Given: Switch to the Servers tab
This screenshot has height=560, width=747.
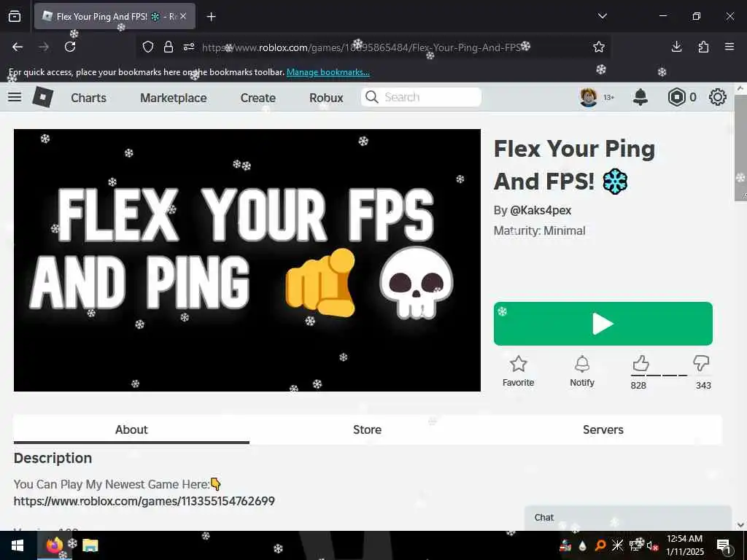Looking at the screenshot, I should point(603,429).
